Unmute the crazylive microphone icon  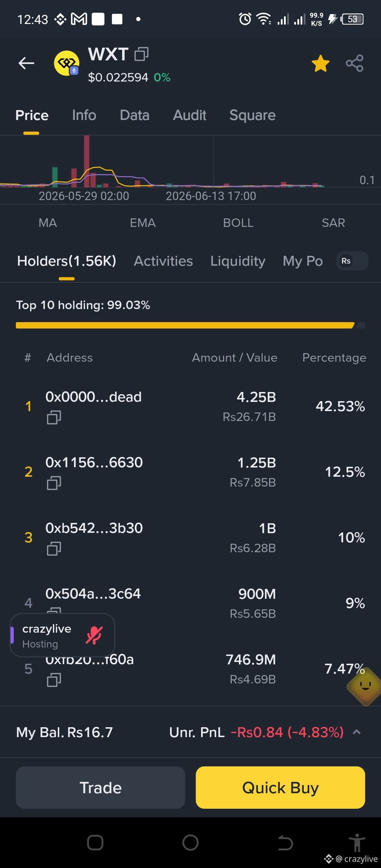pyautogui.click(x=94, y=635)
